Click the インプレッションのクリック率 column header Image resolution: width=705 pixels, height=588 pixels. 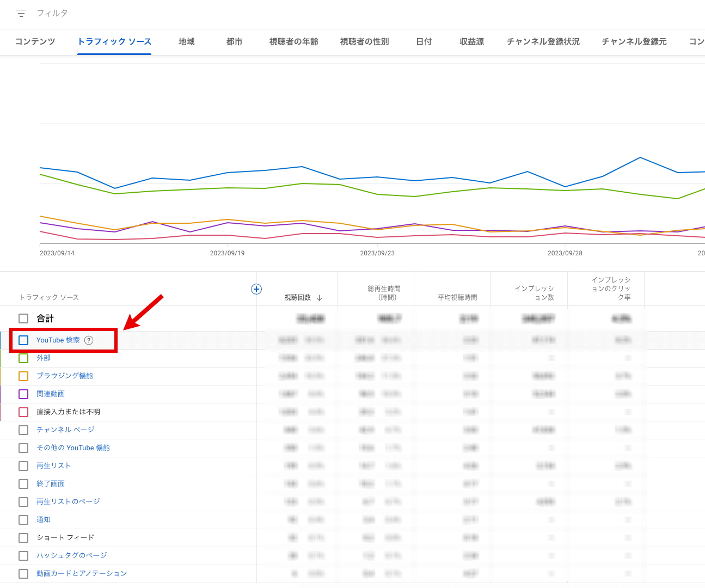[611, 289]
